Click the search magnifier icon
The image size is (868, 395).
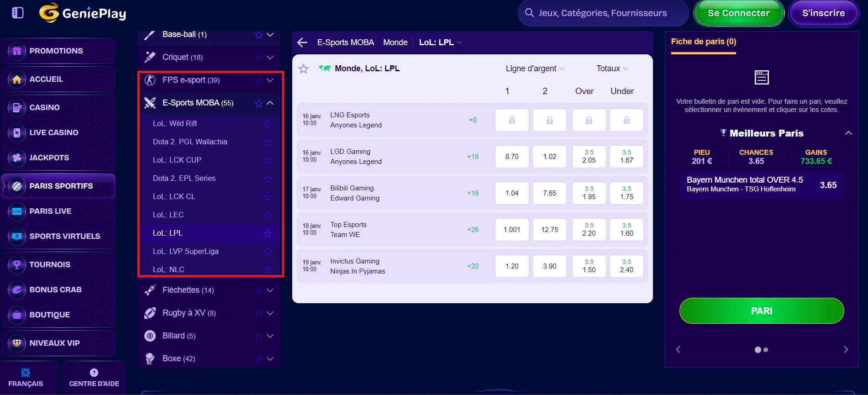pyautogui.click(x=529, y=13)
